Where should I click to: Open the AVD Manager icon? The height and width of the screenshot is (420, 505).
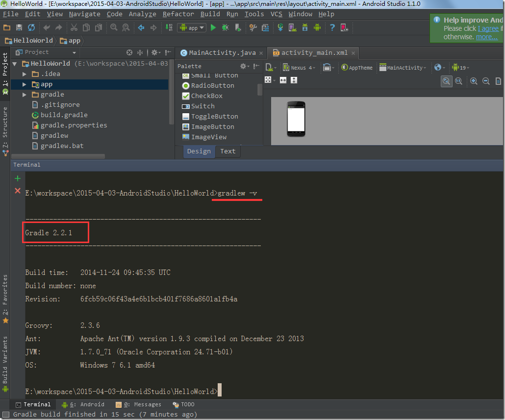[292, 27]
